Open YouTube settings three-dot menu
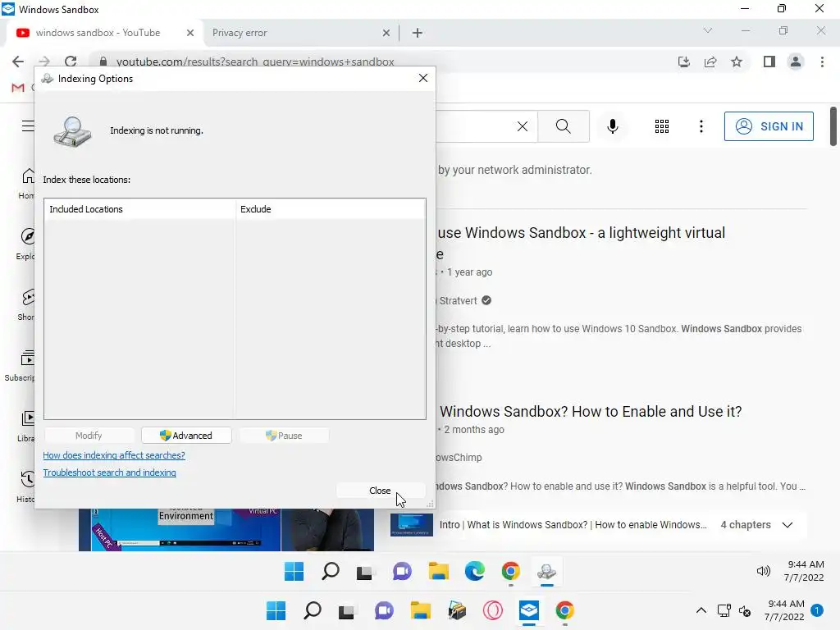The height and width of the screenshot is (630, 840). [x=701, y=126]
